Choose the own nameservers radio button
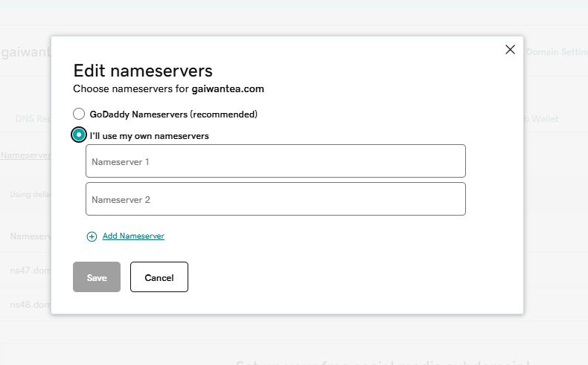The image size is (588, 365). (x=79, y=135)
